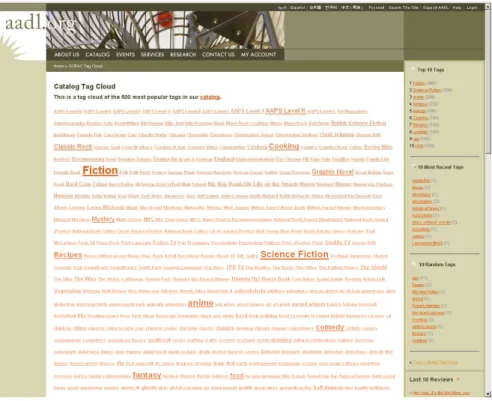Open the Vegetarian tag
The image size is (492, 401).
tap(67, 291)
